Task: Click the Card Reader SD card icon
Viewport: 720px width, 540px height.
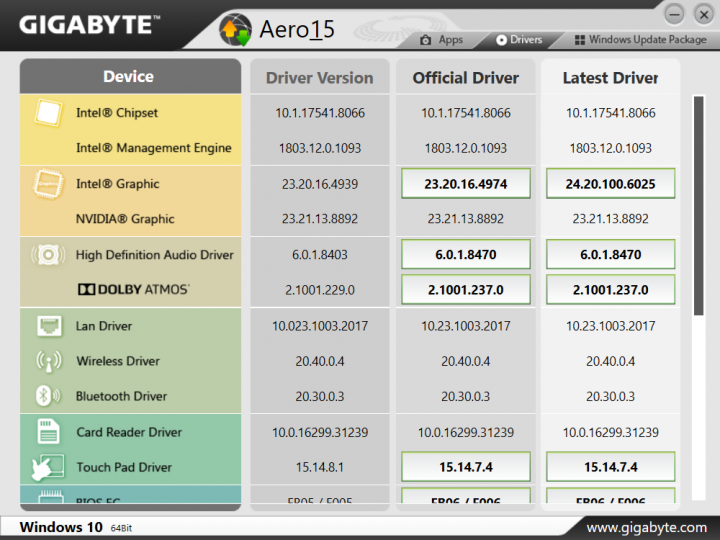Action: point(49,432)
